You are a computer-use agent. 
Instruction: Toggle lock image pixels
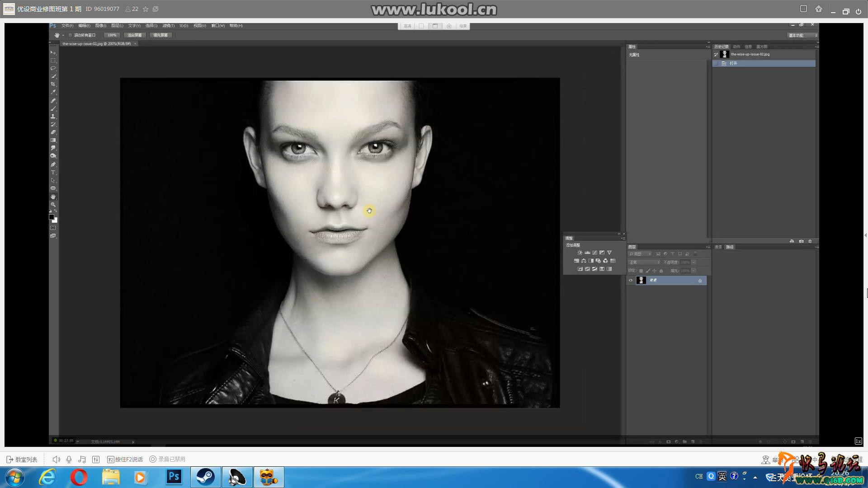[x=648, y=271]
